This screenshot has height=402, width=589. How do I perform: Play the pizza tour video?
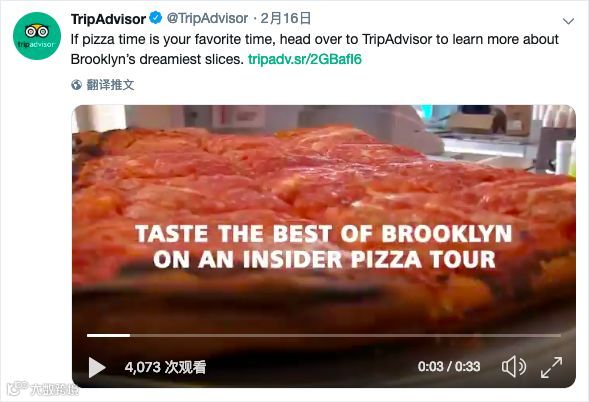coord(97,367)
